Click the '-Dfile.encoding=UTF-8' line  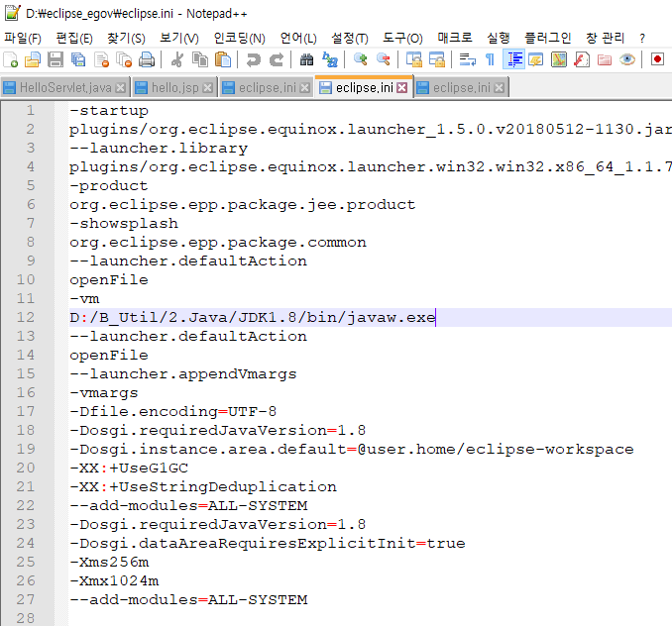tap(173, 412)
